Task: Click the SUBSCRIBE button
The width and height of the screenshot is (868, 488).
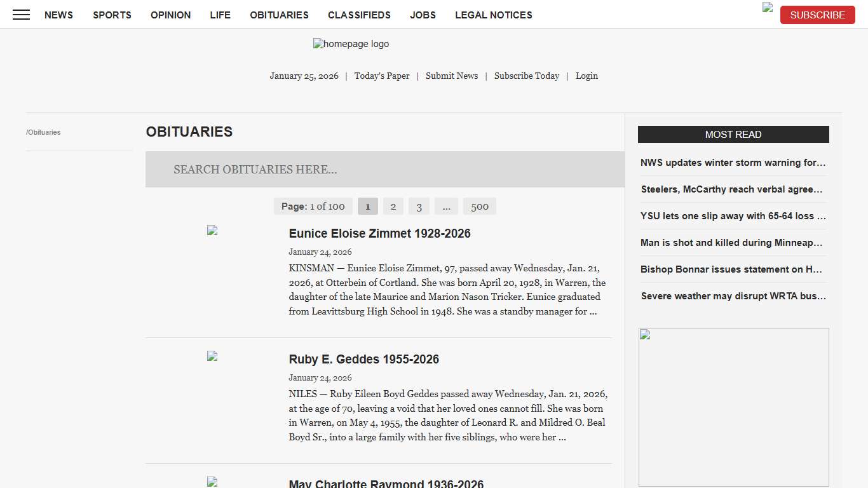Action: click(818, 15)
